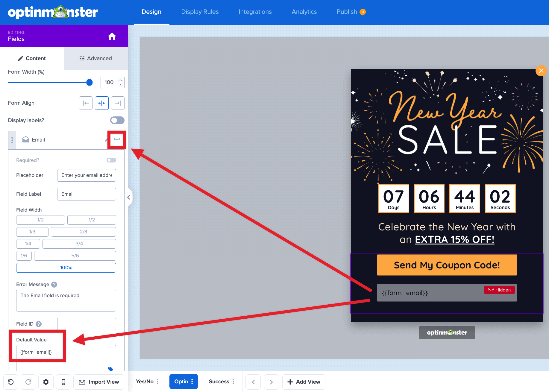The width and height of the screenshot is (549, 392).
Task: Click the Field ID input box
Action: pyautogui.click(x=86, y=324)
